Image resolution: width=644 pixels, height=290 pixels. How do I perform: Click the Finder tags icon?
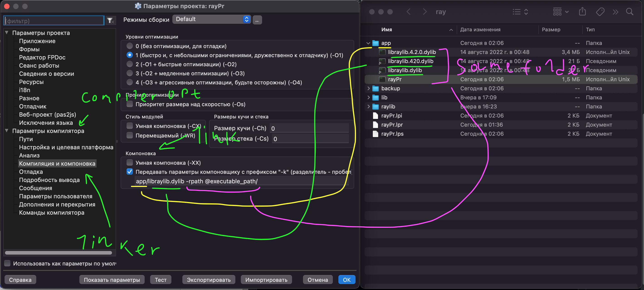(x=600, y=12)
